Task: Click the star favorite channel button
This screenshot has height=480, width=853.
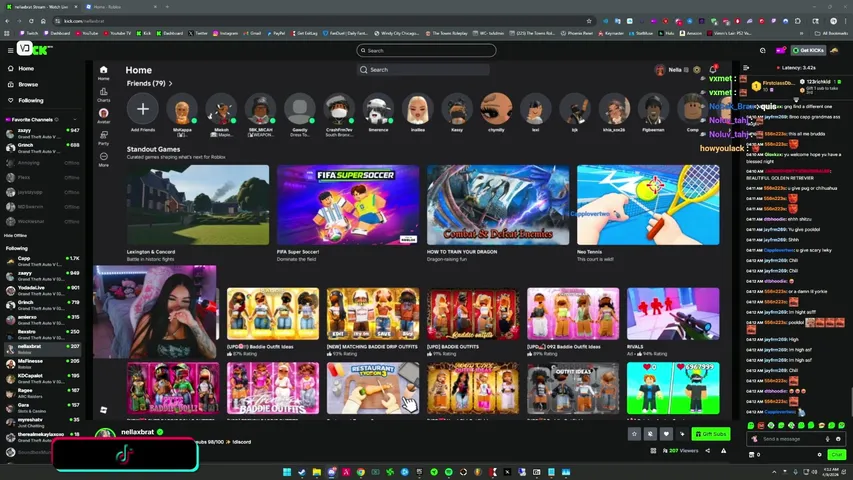Action: (634, 434)
